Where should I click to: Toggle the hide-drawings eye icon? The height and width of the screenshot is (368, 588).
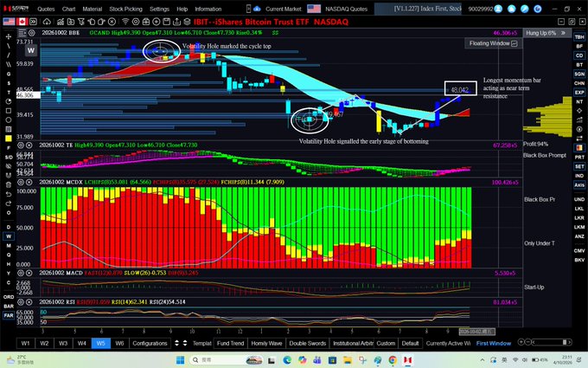click(x=9, y=166)
